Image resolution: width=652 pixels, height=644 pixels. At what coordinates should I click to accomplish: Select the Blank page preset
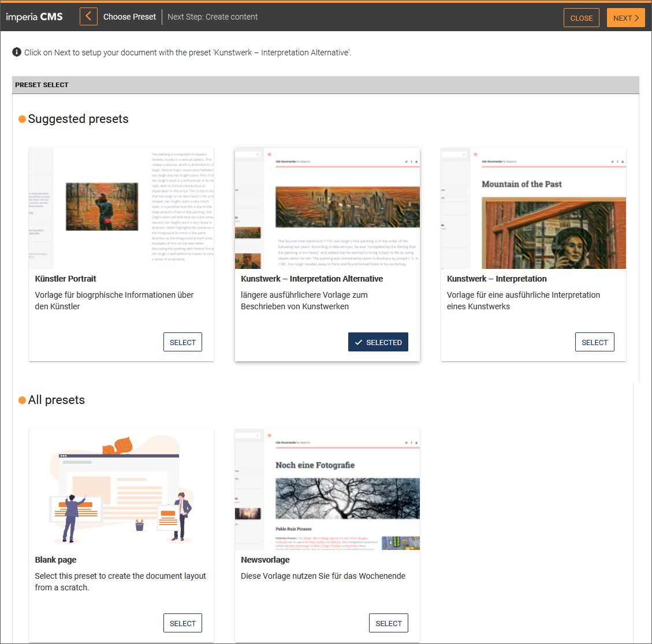182,623
